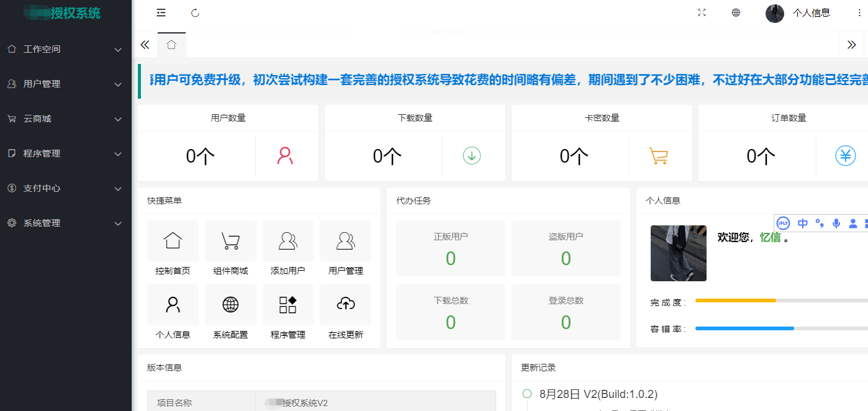Expand 工作空间 menu chevron
Screen dimensions: 868x411
tap(118, 50)
